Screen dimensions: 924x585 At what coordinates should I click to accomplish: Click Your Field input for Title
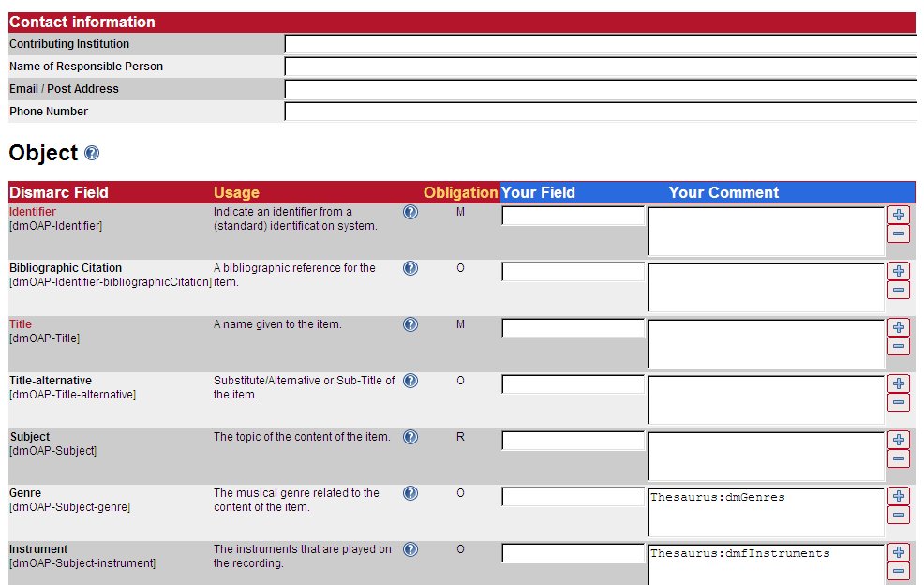(574, 328)
